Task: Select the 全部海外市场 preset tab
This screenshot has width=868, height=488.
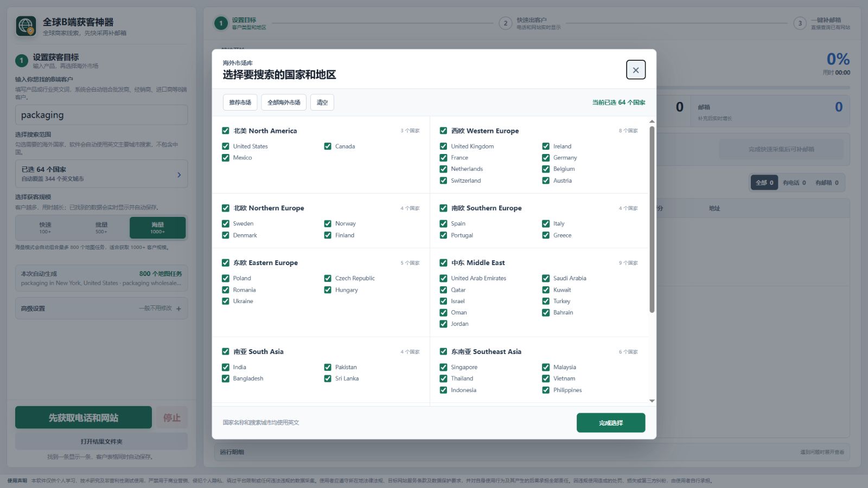Action: [284, 102]
